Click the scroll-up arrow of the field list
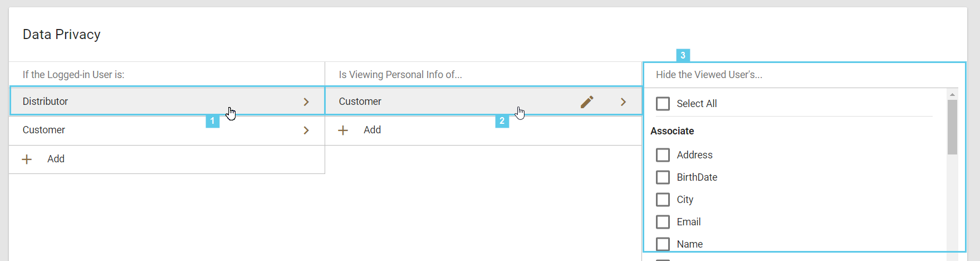The image size is (980, 261). 952,94
